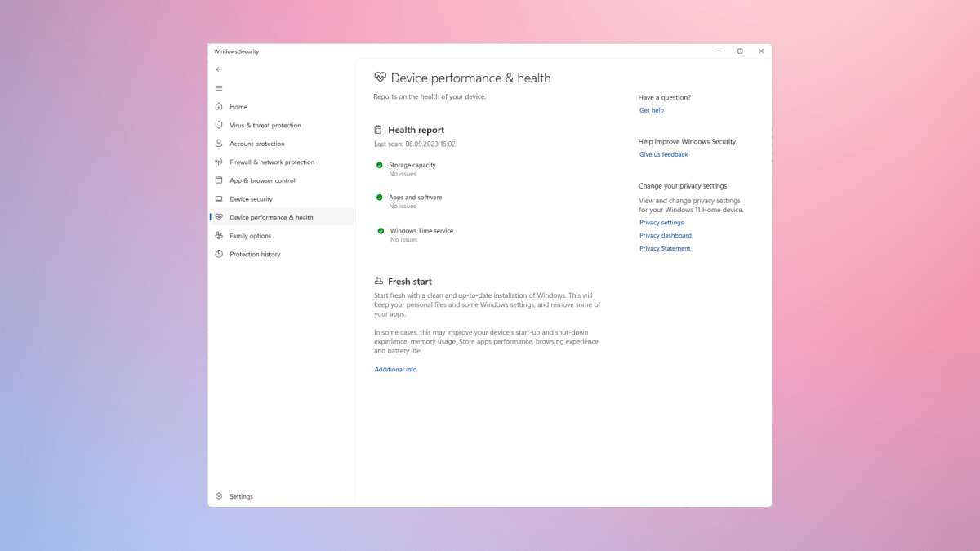Click the green check beside Windows Time service
Image resolution: width=980 pixels, height=551 pixels.
pos(381,231)
